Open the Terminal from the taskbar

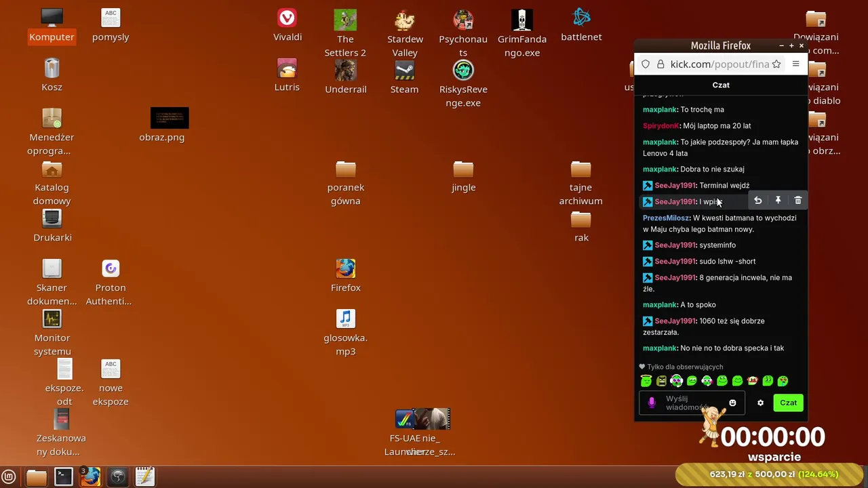tap(64, 477)
